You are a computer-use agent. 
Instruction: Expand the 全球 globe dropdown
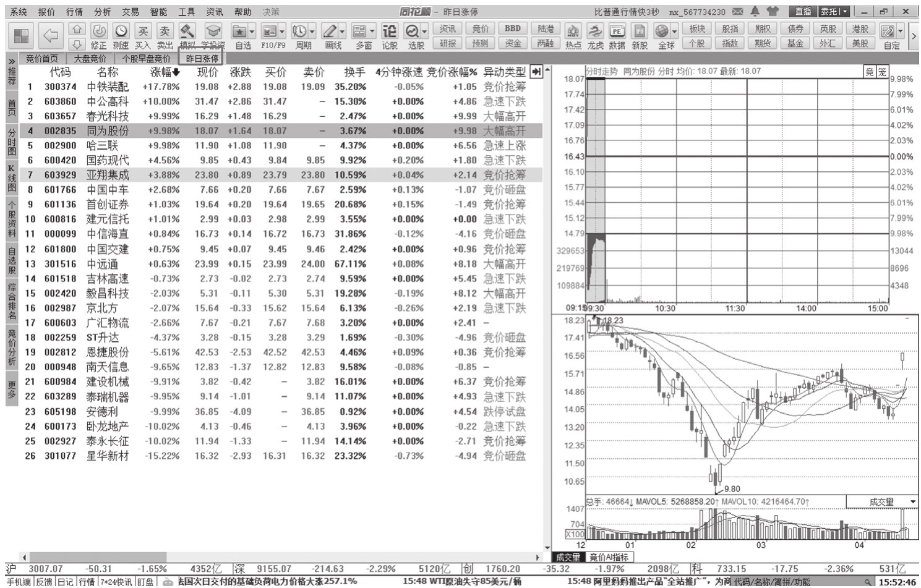[674, 31]
